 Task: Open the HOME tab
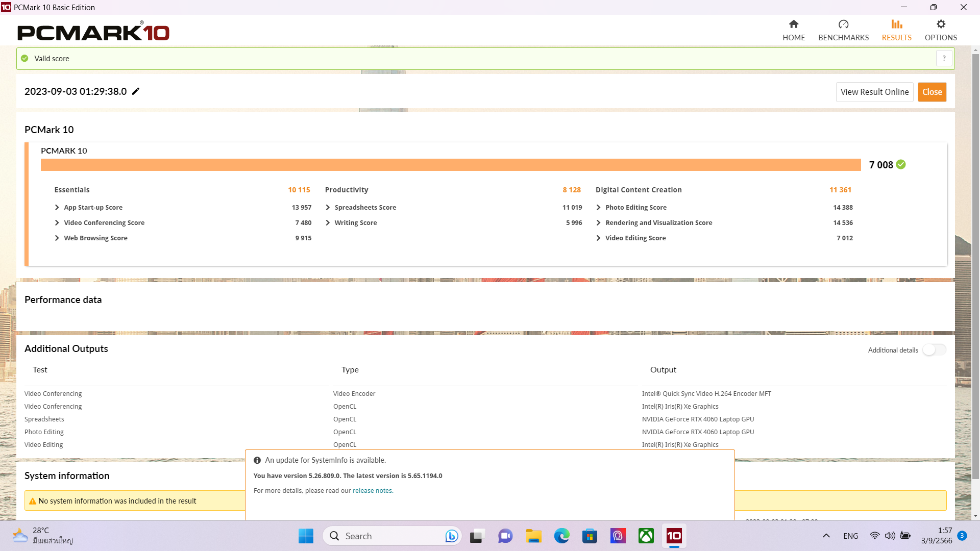[x=794, y=31]
